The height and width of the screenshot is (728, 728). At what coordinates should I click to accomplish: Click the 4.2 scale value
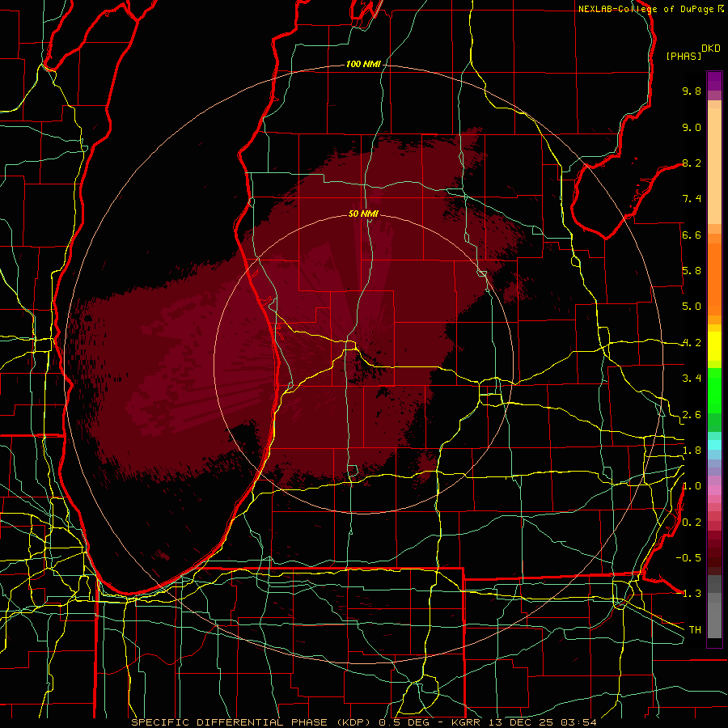click(x=692, y=343)
